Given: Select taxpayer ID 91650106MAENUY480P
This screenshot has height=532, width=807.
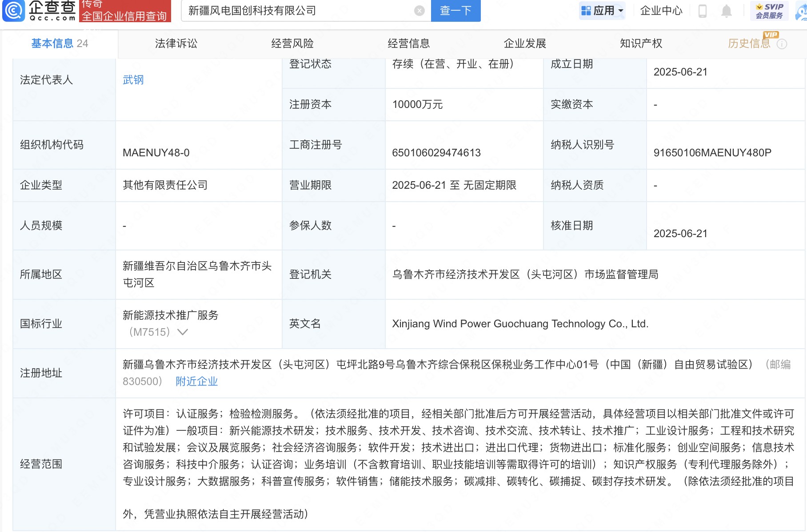Looking at the screenshot, I should (x=712, y=153).
